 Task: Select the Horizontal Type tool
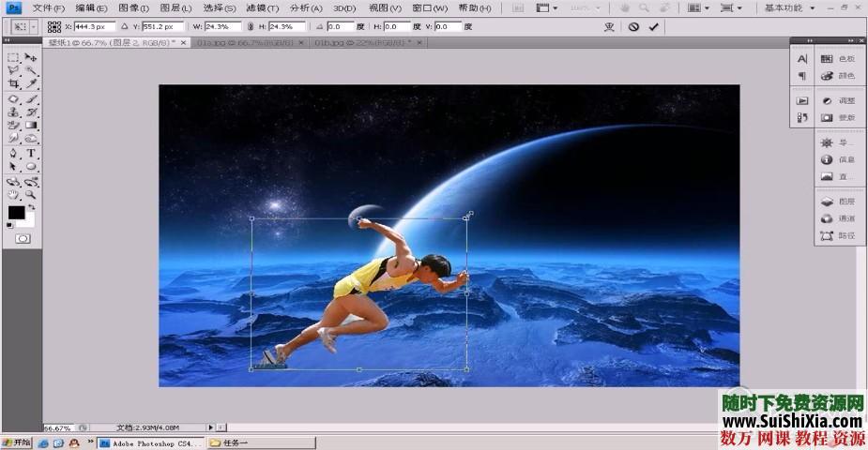(31, 153)
